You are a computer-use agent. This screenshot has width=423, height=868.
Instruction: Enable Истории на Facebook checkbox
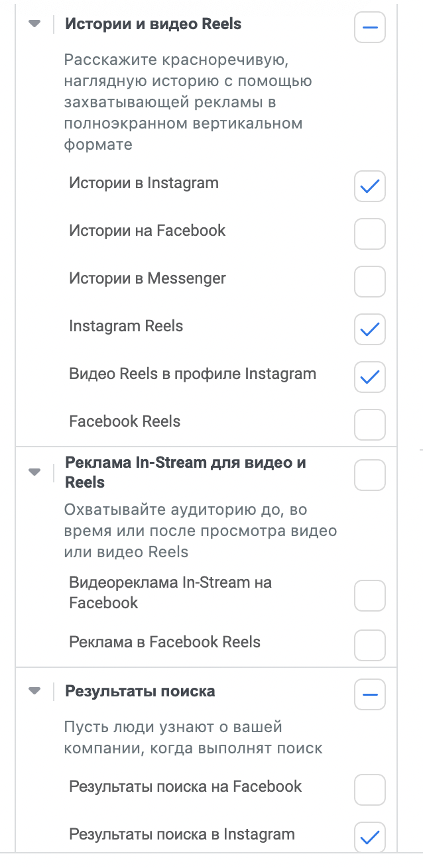pyautogui.click(x=369, y=234)
